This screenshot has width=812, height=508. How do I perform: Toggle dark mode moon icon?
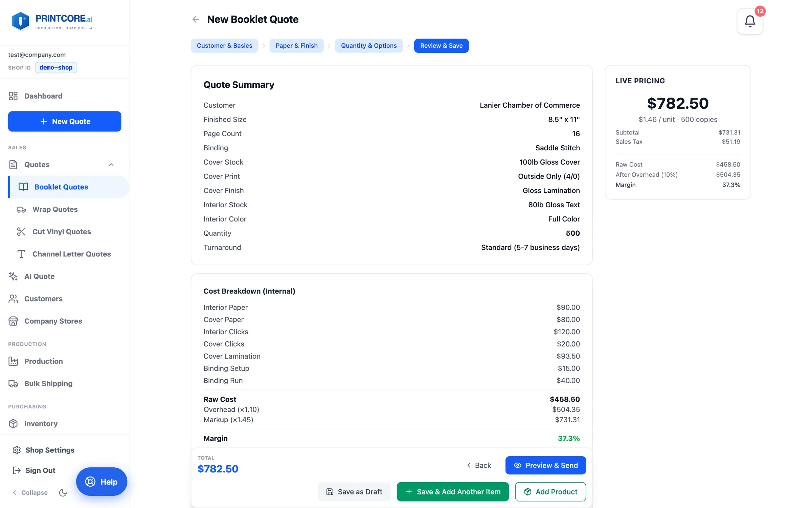click(63, 492)
